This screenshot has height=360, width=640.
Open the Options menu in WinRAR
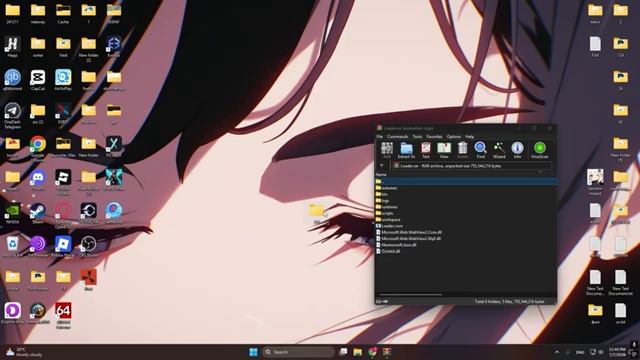453,137
